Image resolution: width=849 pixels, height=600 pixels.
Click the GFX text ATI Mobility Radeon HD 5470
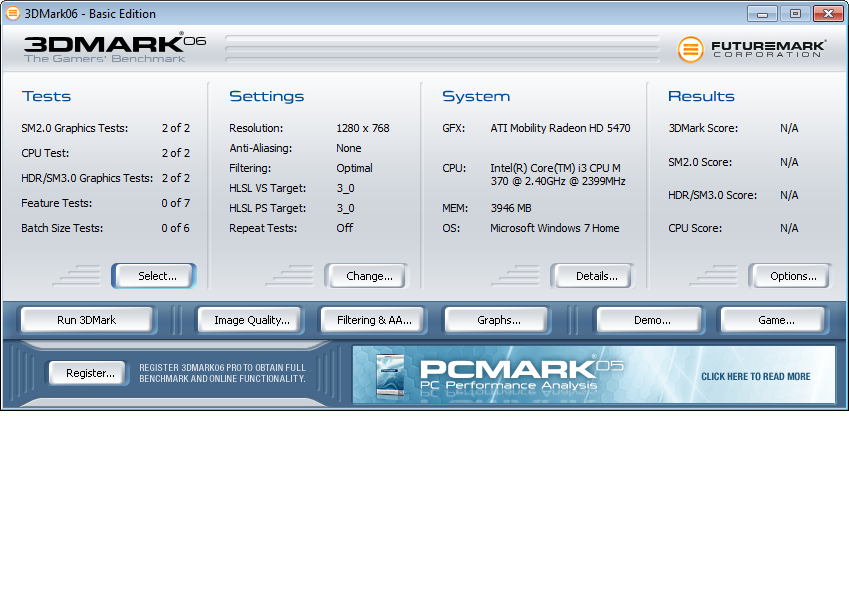(x=560, y=128)
